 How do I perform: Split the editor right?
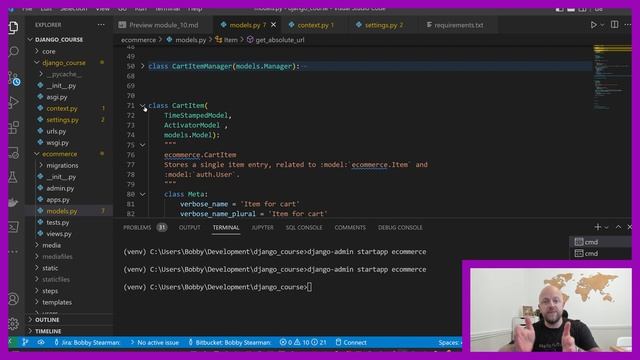click(x=614, y=24)
